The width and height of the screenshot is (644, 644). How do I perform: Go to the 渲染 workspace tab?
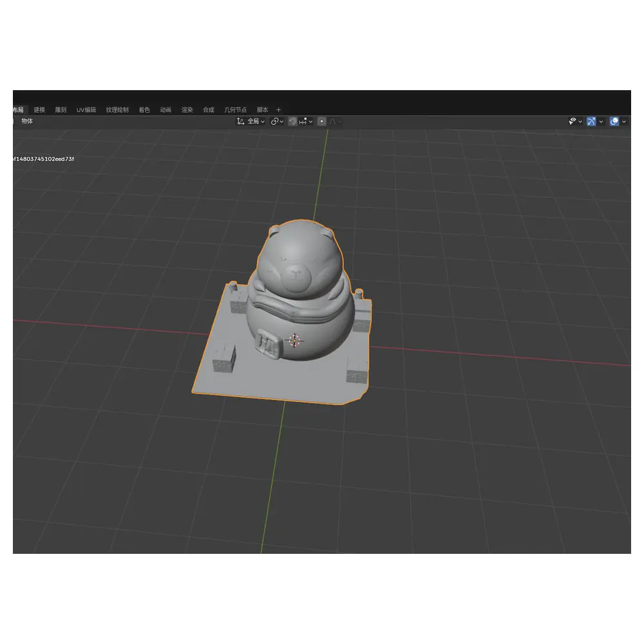tap(187, 109)
